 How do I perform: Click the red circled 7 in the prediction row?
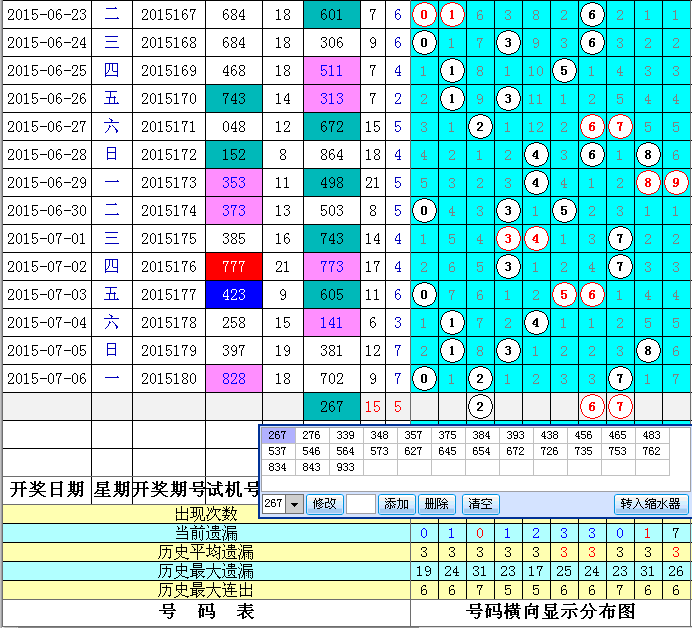[620, 406]
